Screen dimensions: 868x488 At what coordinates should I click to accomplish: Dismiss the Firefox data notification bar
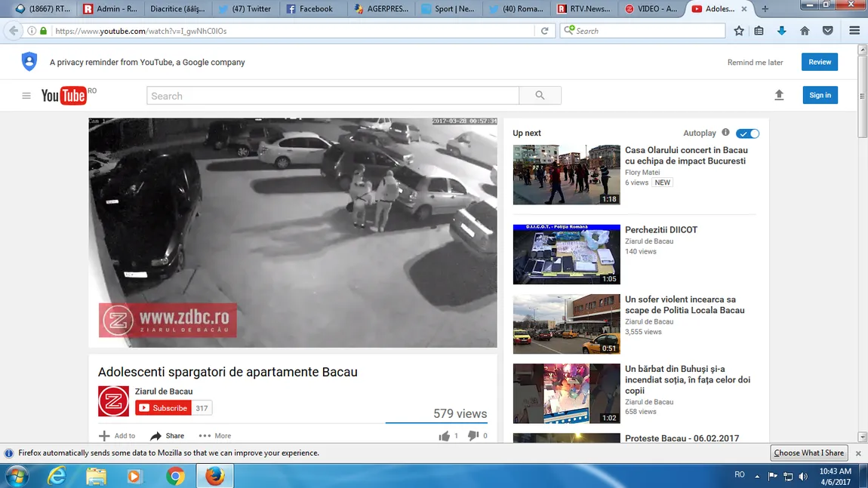click(x=858, y=453)
